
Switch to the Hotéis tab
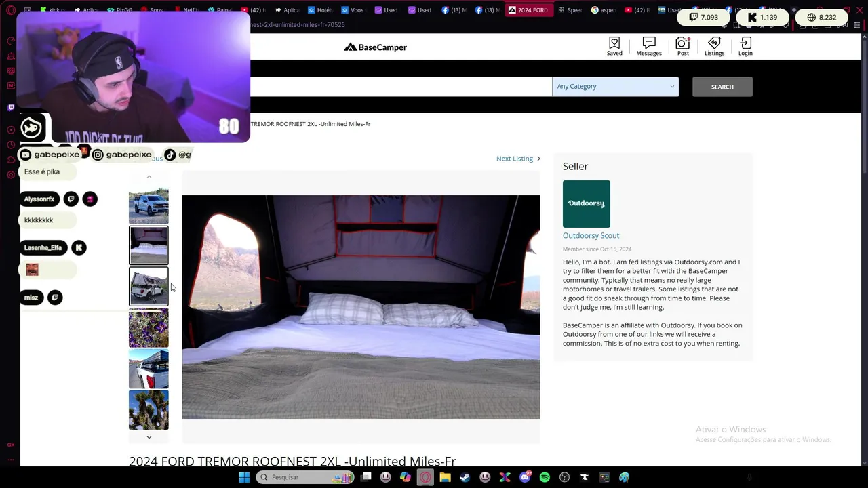pos(320,10)
